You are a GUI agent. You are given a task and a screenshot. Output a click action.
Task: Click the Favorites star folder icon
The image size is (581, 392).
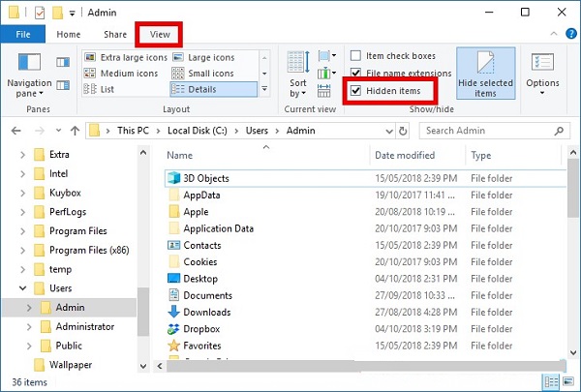point(173,346)
